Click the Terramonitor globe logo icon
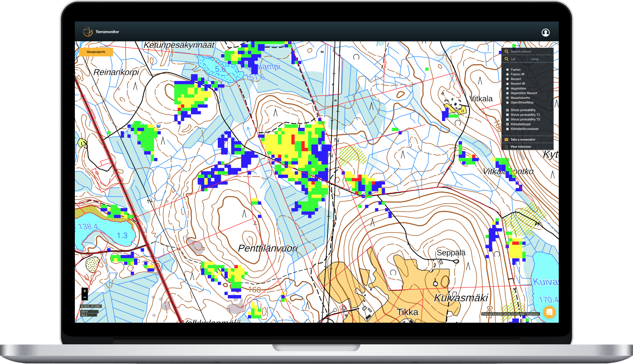633x364 pixels. 88,32
